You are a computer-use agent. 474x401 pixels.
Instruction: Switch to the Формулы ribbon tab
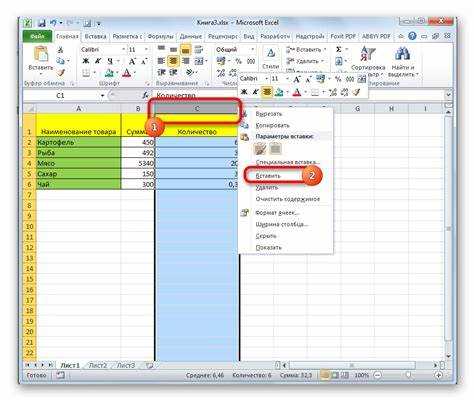(x=160, y=36)
